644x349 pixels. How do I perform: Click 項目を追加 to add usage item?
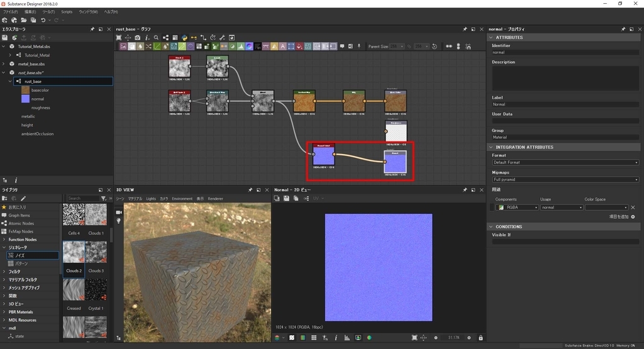tap(621, 217)
